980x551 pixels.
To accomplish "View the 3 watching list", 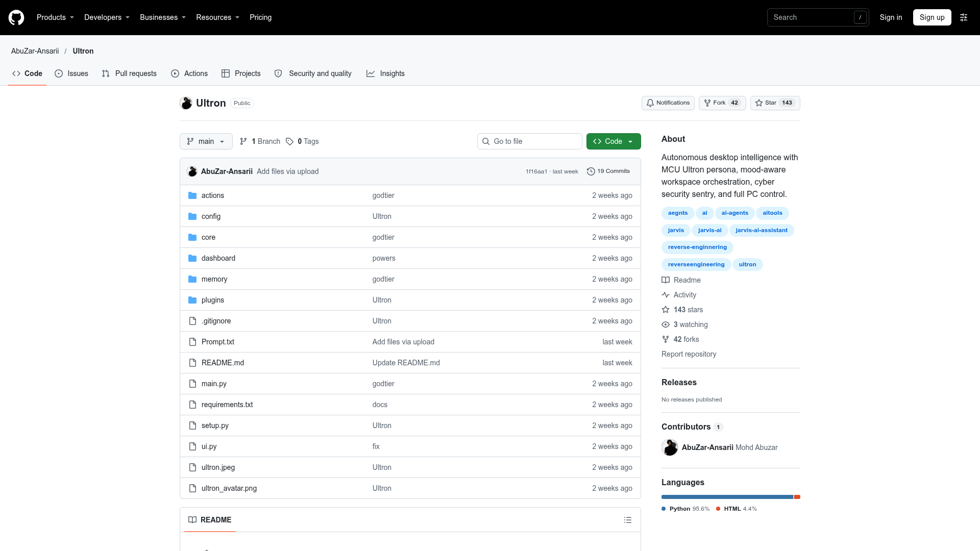I will (x=684, y=324).
